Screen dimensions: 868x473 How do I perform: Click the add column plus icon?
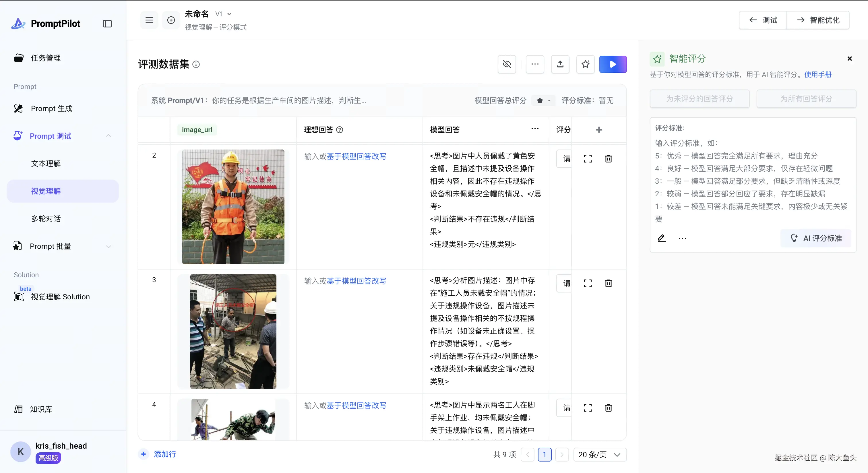(x=599, y=130)
